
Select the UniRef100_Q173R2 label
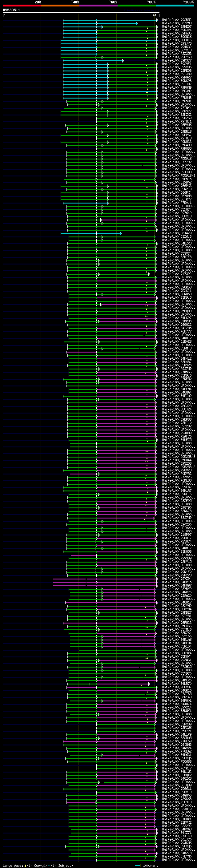click(x=177, y=274)
